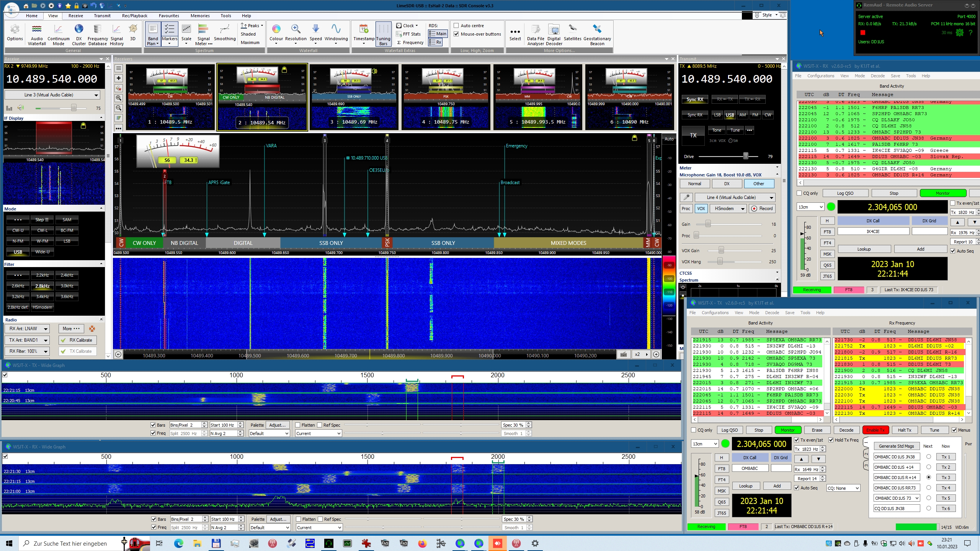Toggle Continuum Mode icon

click(x=59, y=34)
